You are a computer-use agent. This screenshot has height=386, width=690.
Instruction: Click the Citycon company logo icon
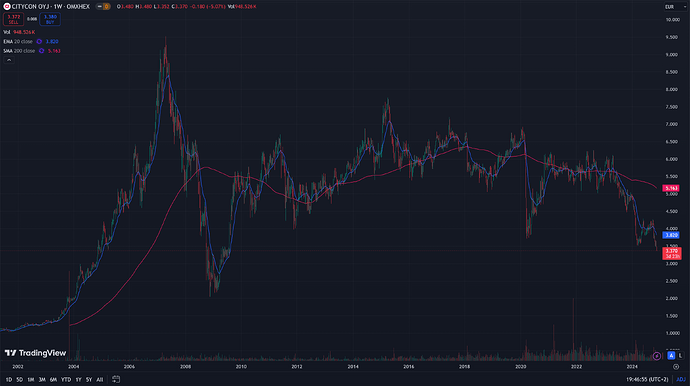(x=7, y=7)
